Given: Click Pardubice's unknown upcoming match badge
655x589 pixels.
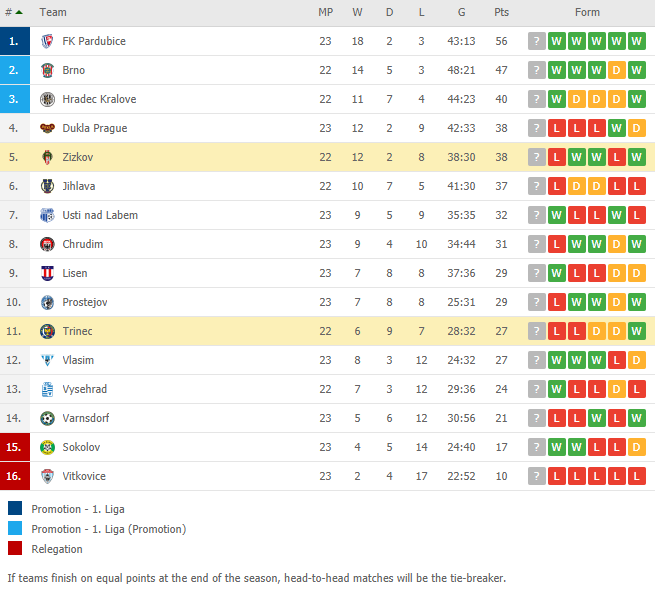Looking at the screenshot, I should (537, 41).
